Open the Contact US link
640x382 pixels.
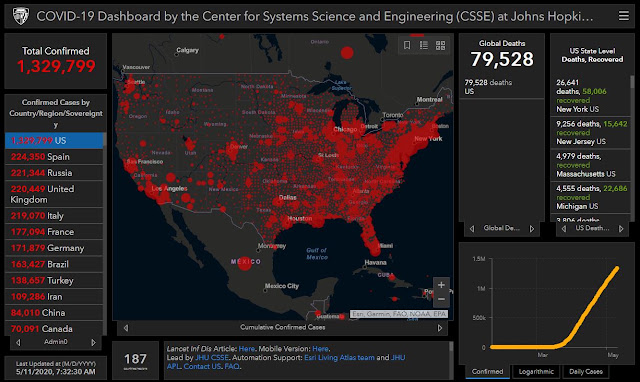pos(202,366)
